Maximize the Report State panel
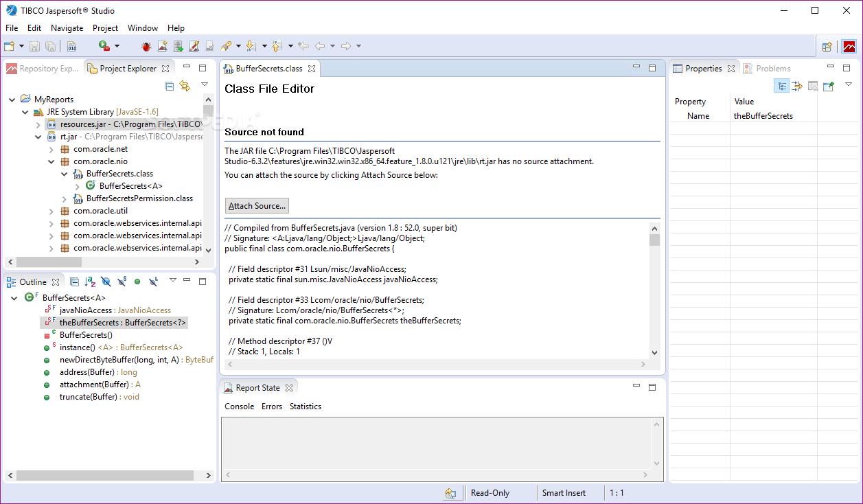Screen dimensions: 863x504 [x=652, y=387]
